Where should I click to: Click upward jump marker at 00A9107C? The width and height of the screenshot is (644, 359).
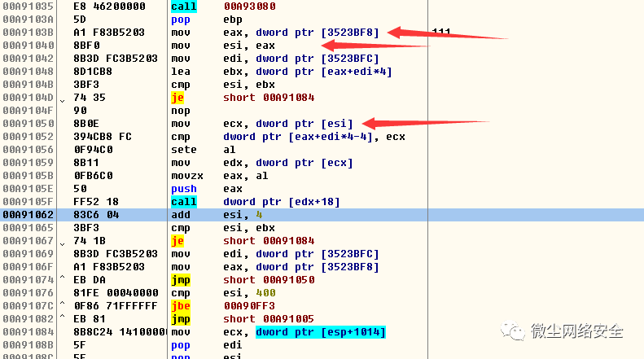click(63, 303)
